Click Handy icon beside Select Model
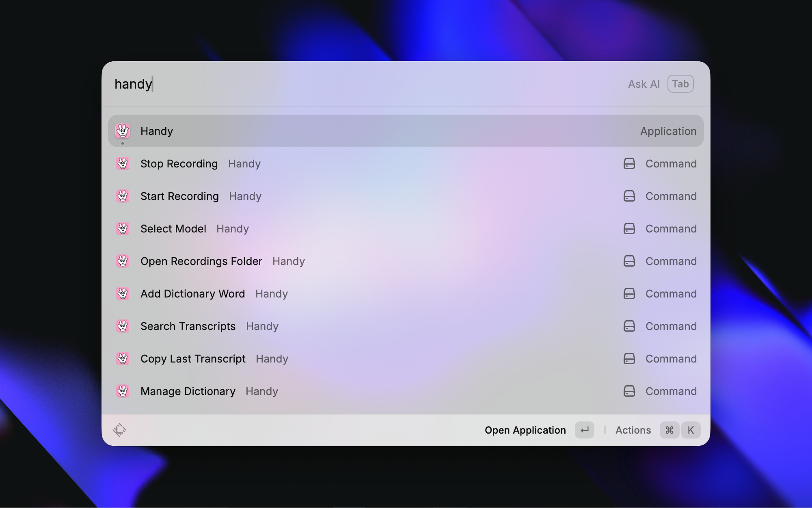Image resolution: width=812 pixels, height=508 pixels. click(x=123, y=229)
